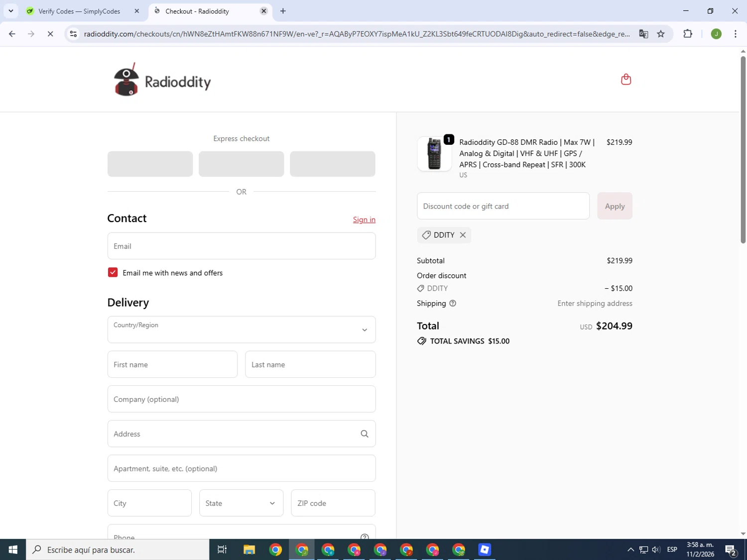
Task: Click the browser forward arrow
Action: coord(31,34)
